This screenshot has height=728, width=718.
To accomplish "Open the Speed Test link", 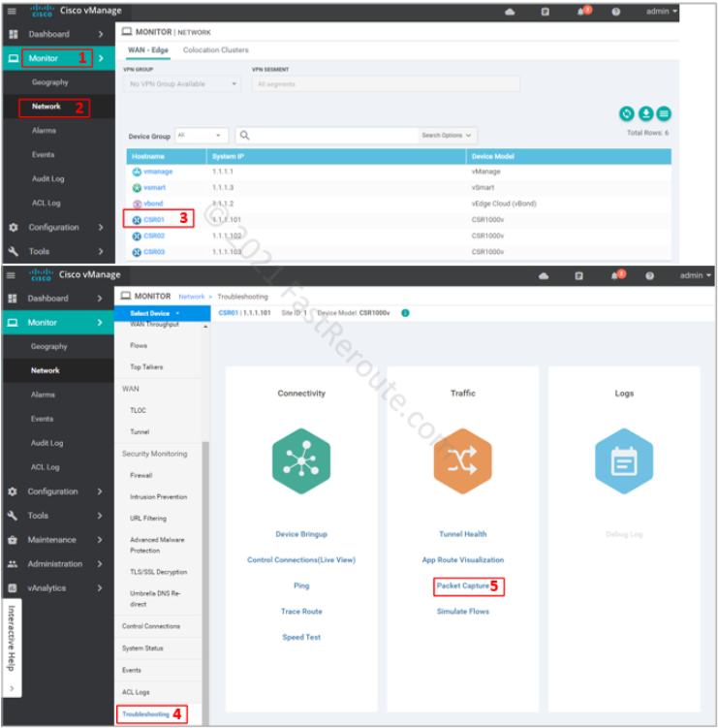I will coord(301,638).
